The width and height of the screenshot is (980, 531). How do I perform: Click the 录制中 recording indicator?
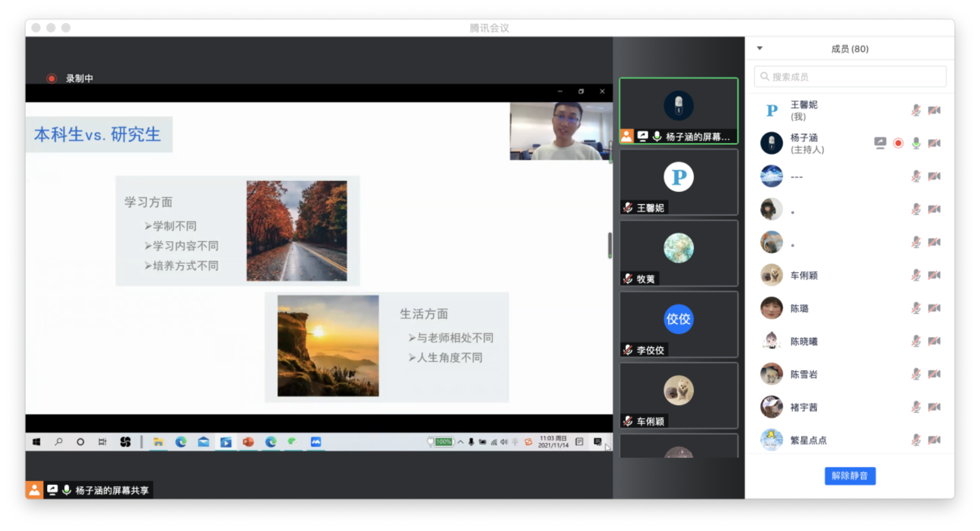click(70, 78)
